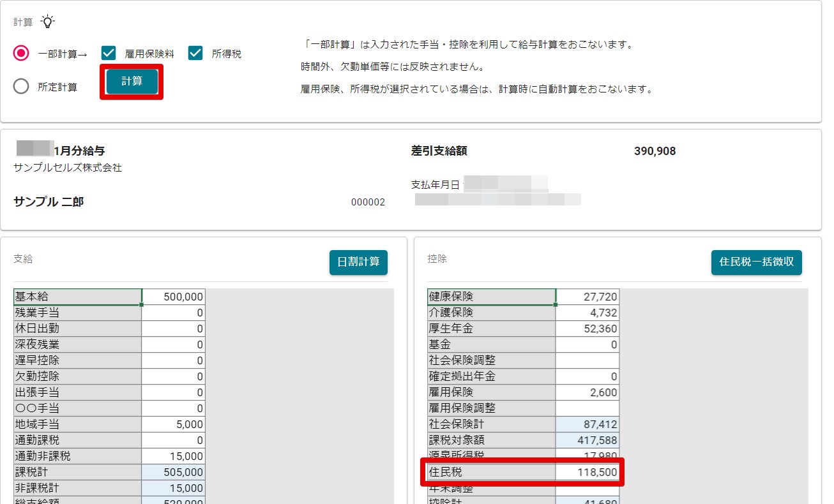Click the 地域手当 value cell 5,000

[x=173, y=424]
